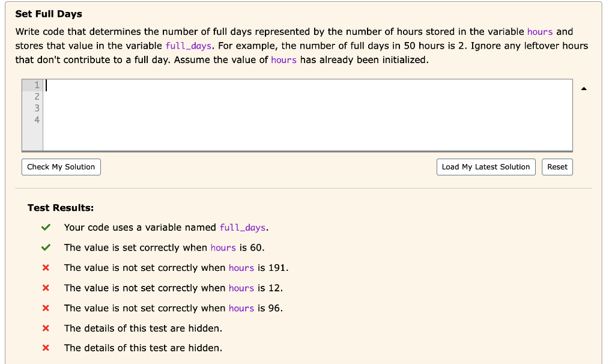Click the red X on the last hidden test

pos(45,348)
